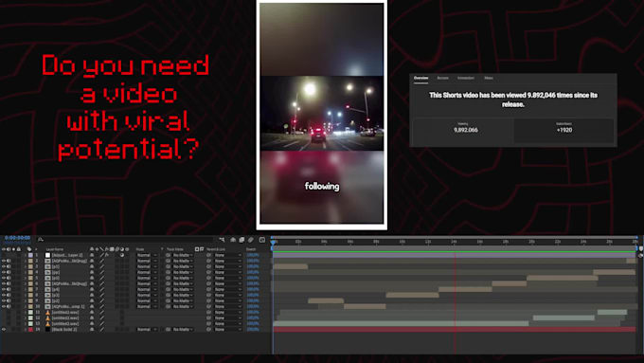Click the black solid icon of Black Solid 2

pos(47,329)
